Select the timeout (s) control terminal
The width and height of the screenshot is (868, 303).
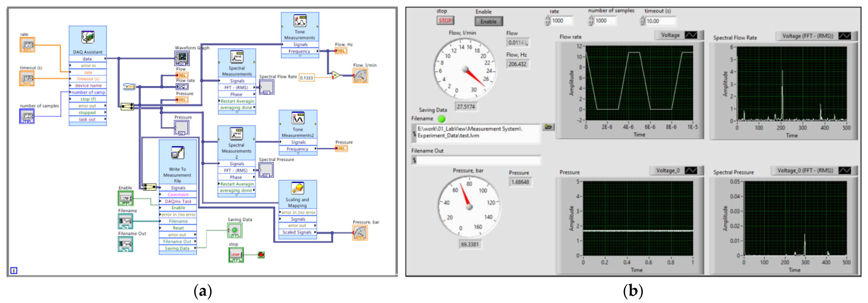[x=27, y=79]
